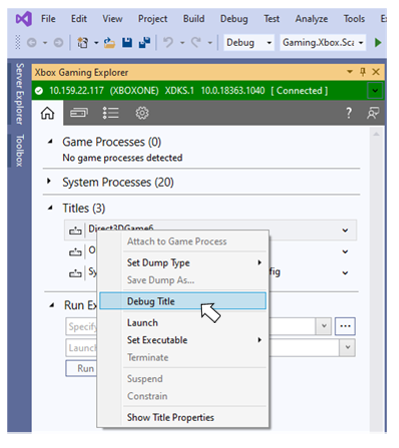The width and height of the screenshot is (399, 448).
Task: Open the Server Explorer side tab
Action: click(20, 94)
